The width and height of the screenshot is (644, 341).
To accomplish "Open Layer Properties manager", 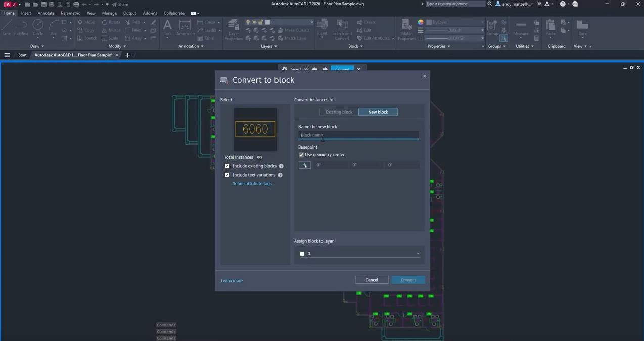I will (x=234, y=30).
